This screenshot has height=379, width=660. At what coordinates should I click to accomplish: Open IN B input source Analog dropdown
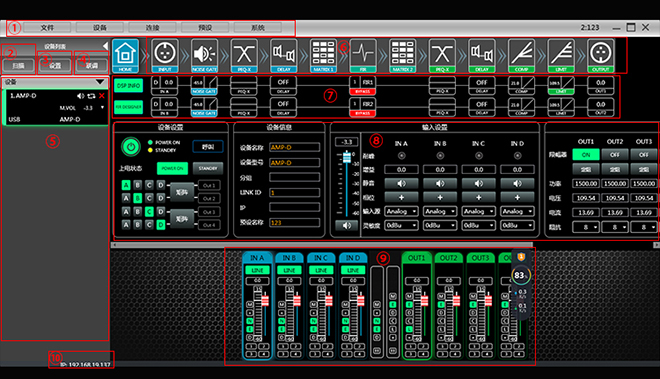point(440,211)
